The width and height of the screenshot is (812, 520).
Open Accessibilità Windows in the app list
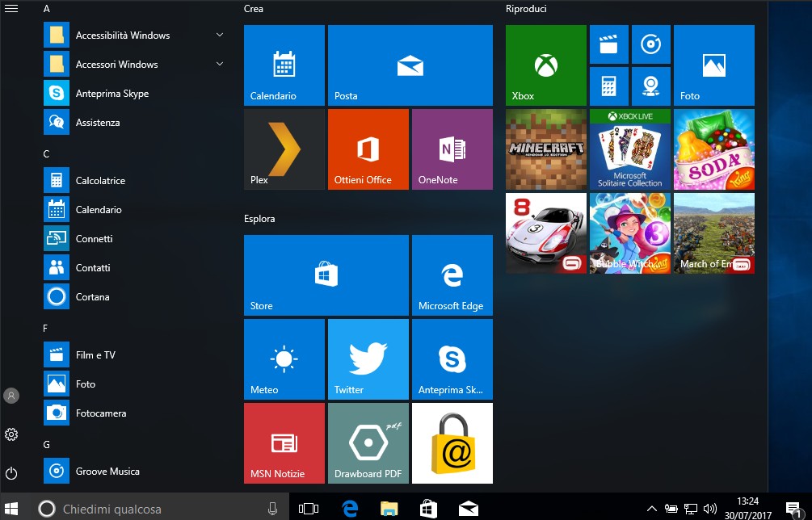pos(136,36)
